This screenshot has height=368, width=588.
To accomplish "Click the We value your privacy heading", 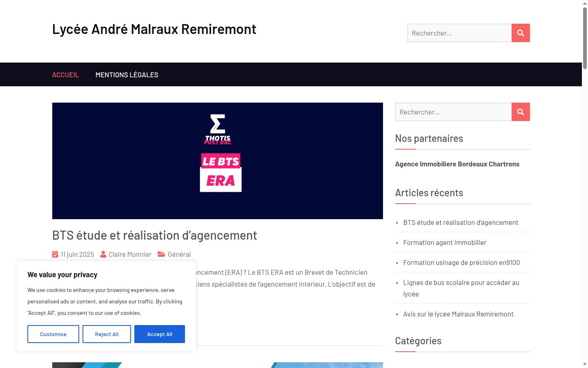I will tap(62, 275).
